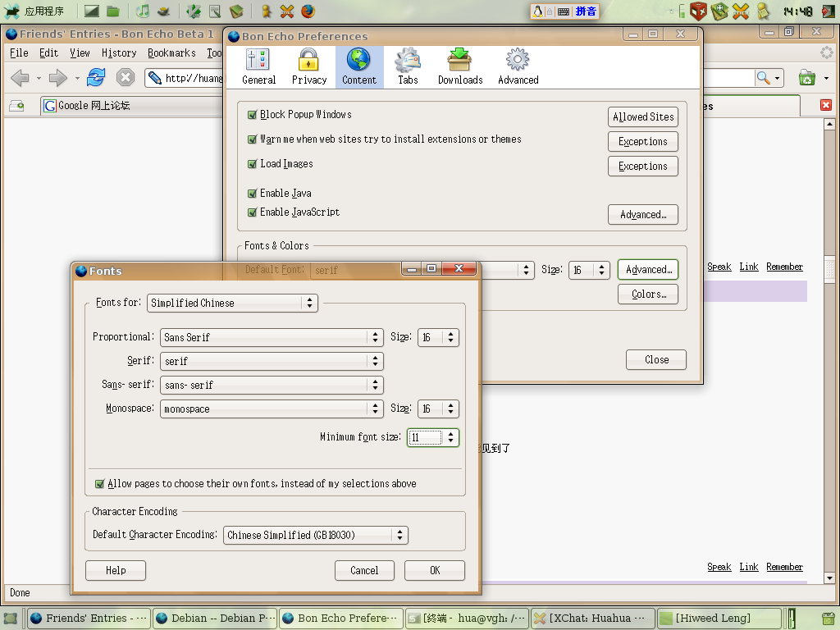Close the browser tab with red X
Image resolution: width=840 pixels, height=630 pixels.
point(825,105)
